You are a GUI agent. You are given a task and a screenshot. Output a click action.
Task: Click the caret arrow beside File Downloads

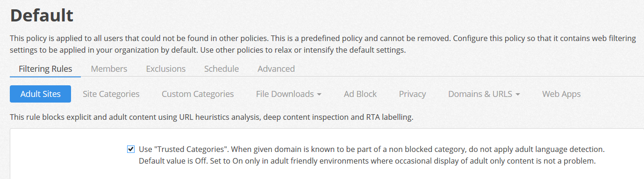(319, 94)
